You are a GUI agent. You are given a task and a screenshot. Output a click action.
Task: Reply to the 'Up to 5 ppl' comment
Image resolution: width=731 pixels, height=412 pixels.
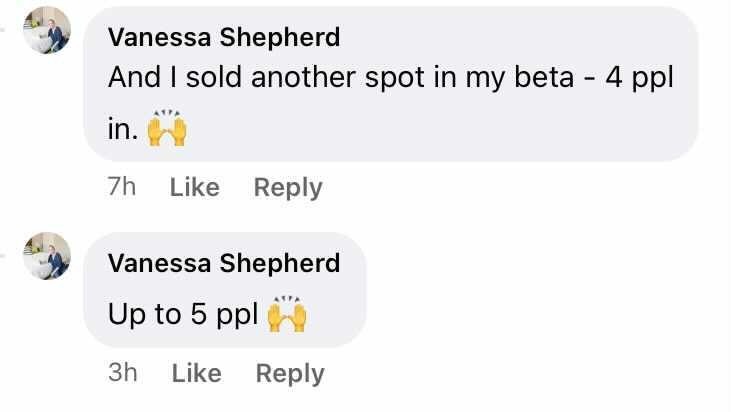(x=290, y=373)
